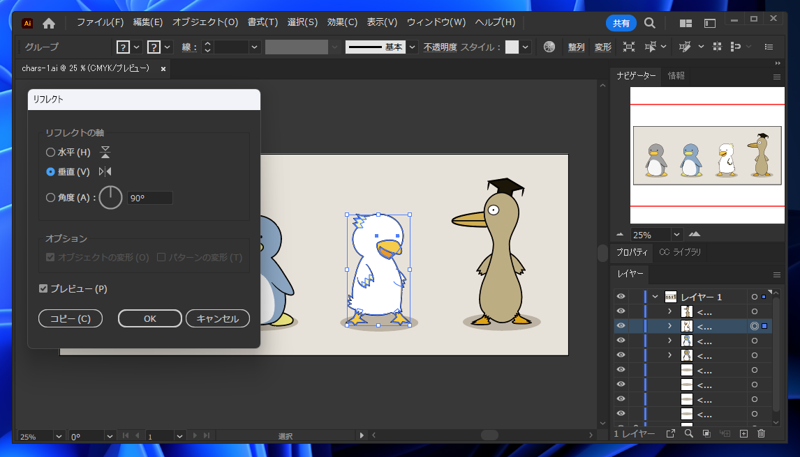Open the オブジェクト(O) menu

click(x=205, y=22)
